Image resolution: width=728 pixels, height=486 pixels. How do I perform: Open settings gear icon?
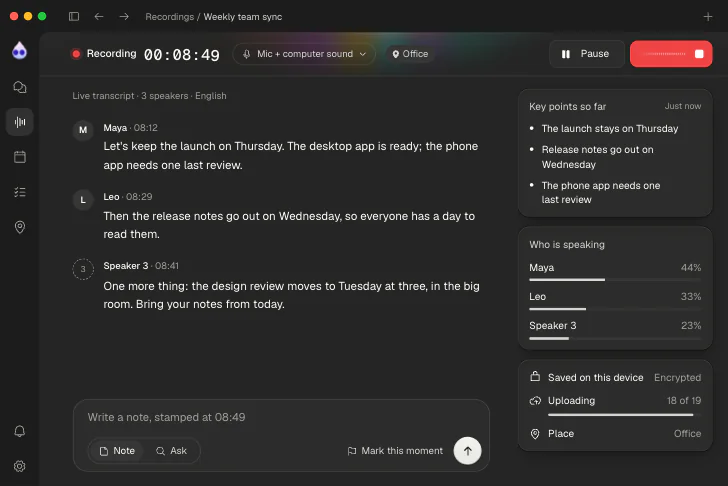(x=20, y=466)
